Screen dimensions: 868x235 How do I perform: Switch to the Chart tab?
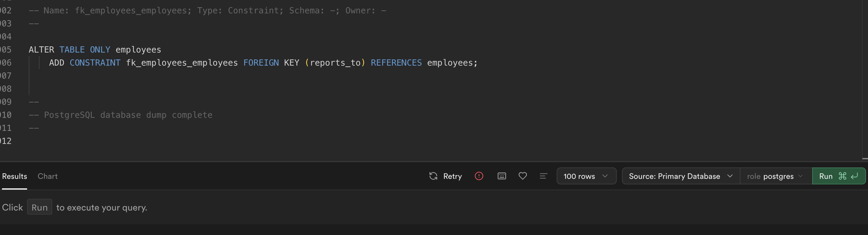tap(48, 176)
